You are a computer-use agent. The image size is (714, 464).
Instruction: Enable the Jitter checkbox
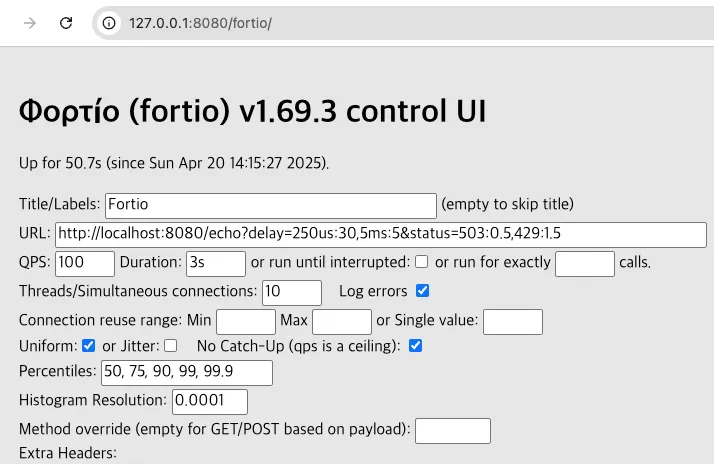[x=171, y=346]
